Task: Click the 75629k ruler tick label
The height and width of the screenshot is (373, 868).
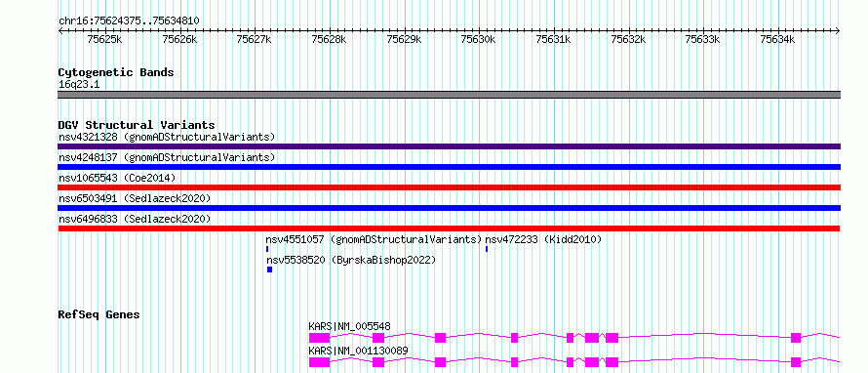Action: (x=404, y=39)
